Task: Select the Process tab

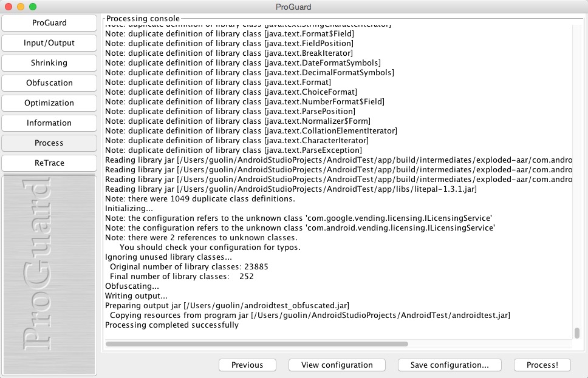Action: click(x=49, y=143)
